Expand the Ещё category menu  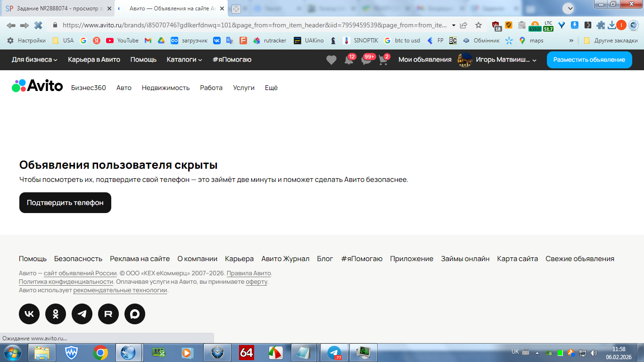coord(271,88)
